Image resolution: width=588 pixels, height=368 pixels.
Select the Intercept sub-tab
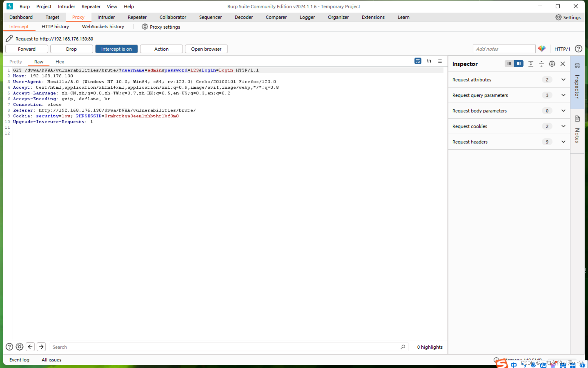(19, 26)
